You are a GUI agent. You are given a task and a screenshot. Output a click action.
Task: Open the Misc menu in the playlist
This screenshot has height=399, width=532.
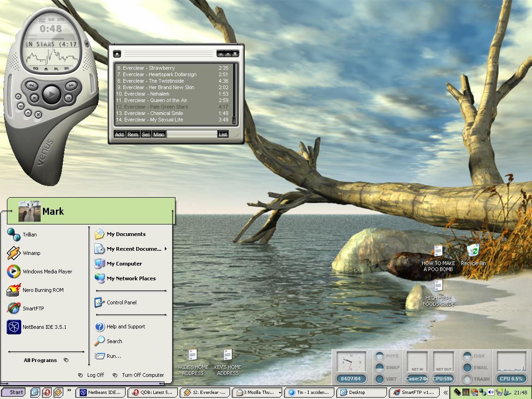(159, 134)
